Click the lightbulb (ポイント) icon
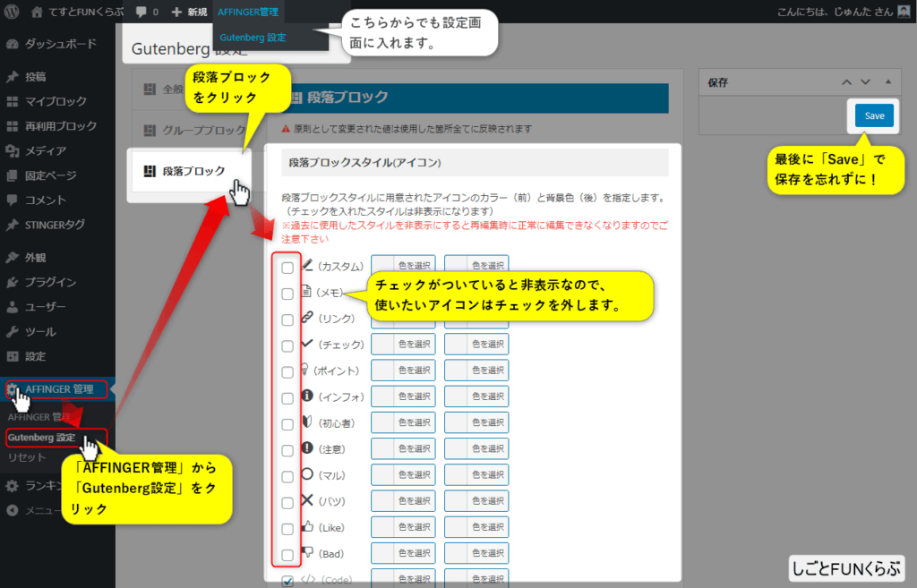917x588 pixels. tap(304, 370)
